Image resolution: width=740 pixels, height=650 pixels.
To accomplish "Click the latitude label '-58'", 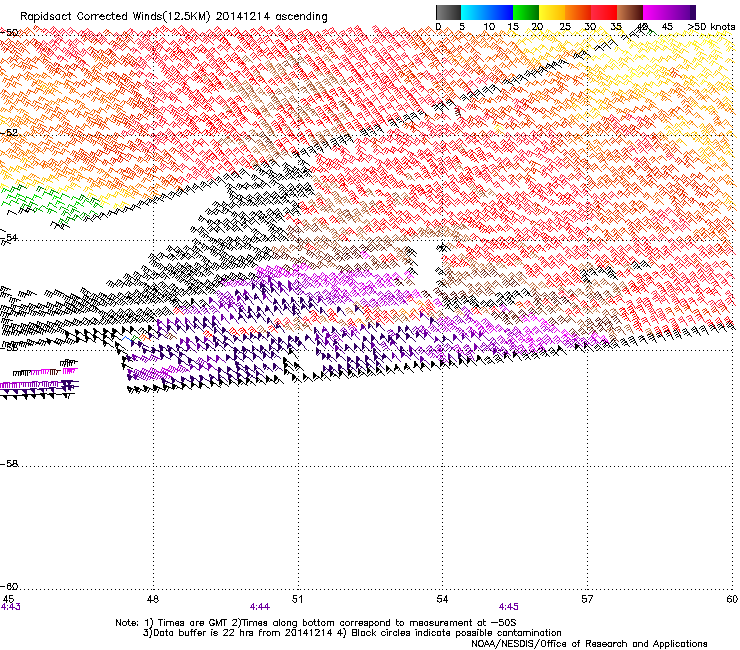I will (x=9, y=464).
